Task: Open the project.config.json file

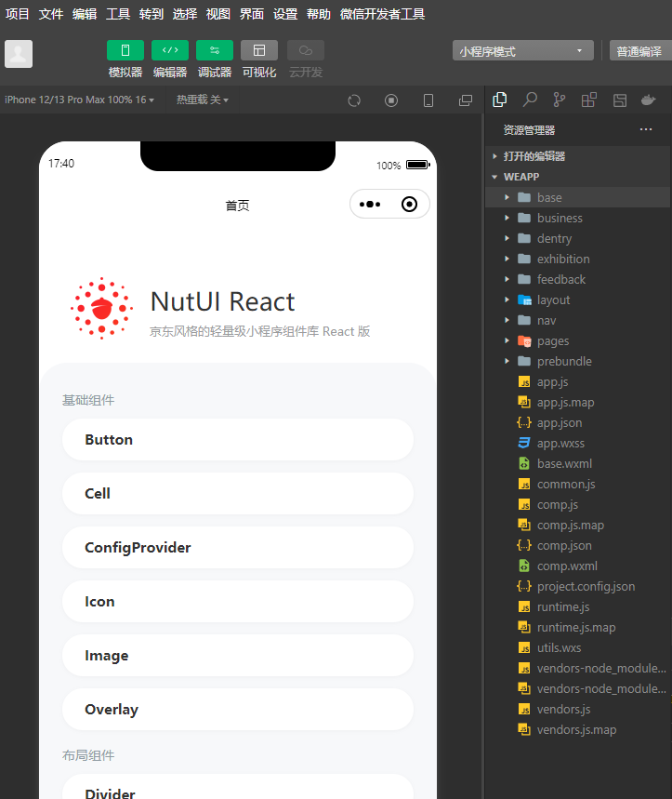Action: click(x=578, y=587)
